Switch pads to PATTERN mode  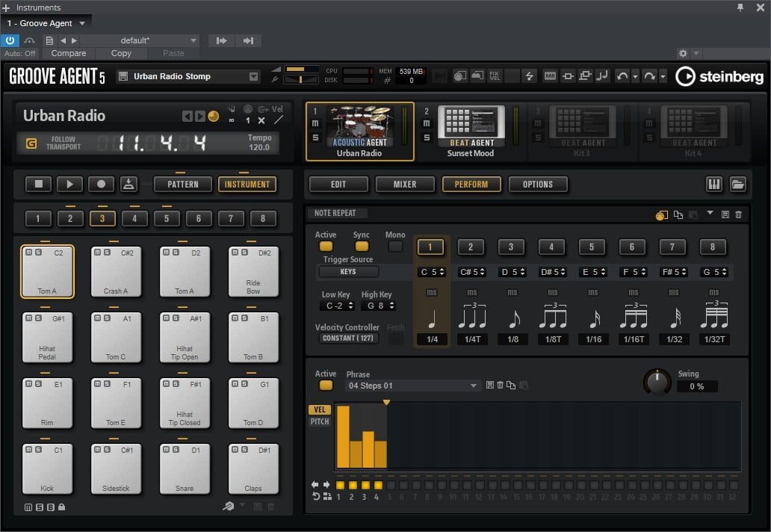point(183,185)
